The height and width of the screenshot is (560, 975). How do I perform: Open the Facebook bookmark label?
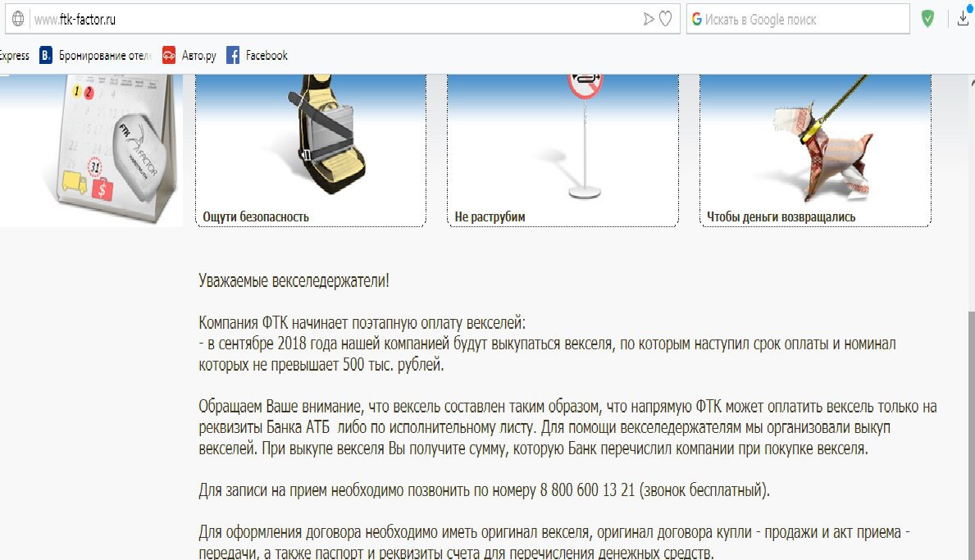tap(267, 55)
